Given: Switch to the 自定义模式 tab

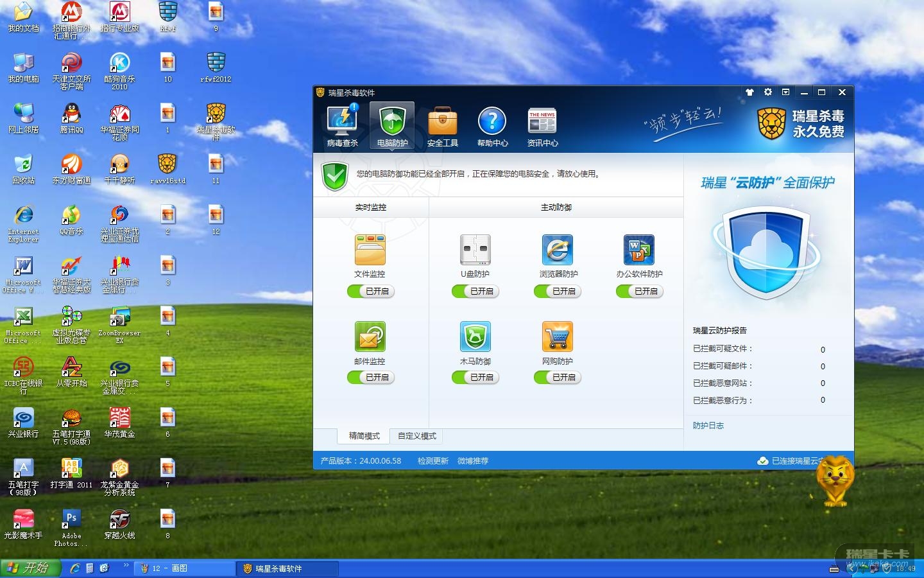Looking at the screenshot, I should [x=417, y=436].
